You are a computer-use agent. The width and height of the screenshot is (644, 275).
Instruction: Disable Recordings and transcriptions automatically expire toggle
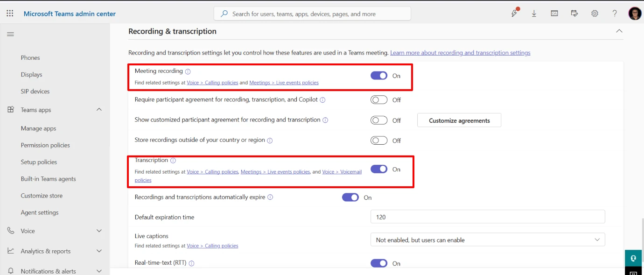click(x=350, y=197)
